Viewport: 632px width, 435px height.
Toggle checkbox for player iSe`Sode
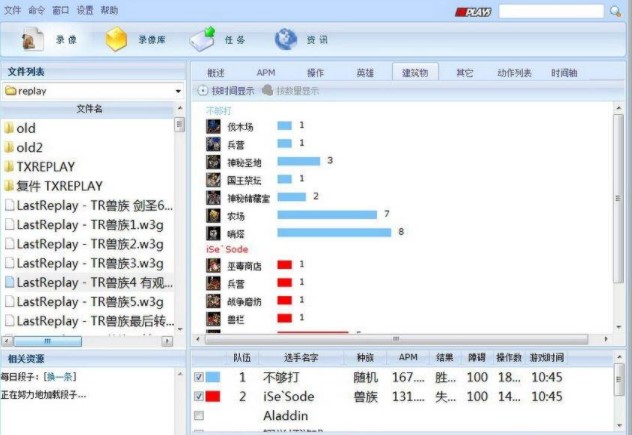click(199, 396)
